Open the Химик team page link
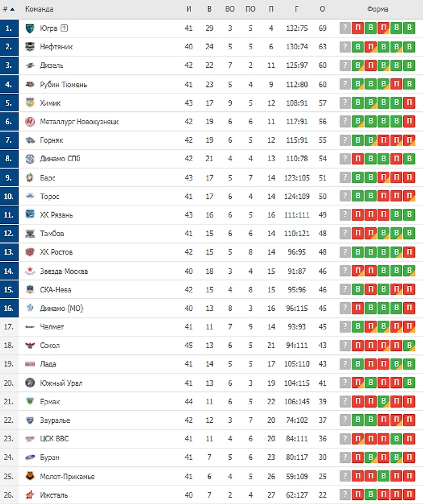The image size is (423, 504). tap(50, 103)
